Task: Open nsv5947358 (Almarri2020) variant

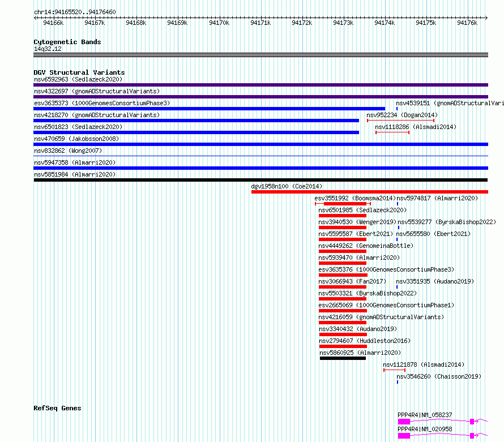Action: 75,162
